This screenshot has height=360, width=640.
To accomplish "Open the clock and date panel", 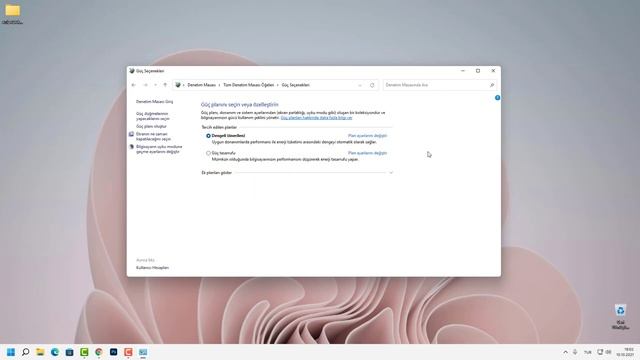I will (624, 352).
